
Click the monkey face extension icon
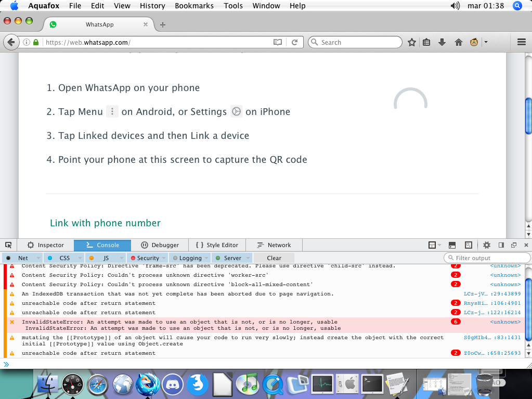[474, 43]
